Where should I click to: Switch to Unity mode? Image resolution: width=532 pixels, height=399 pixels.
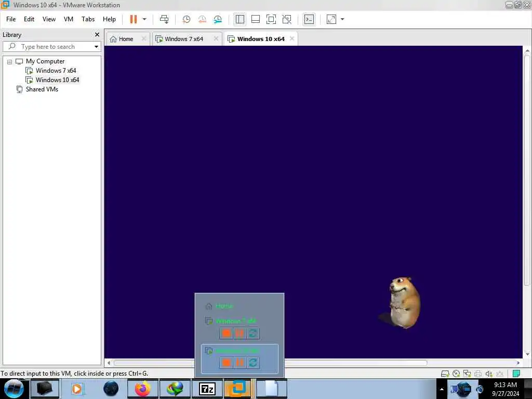coord(287,19)
